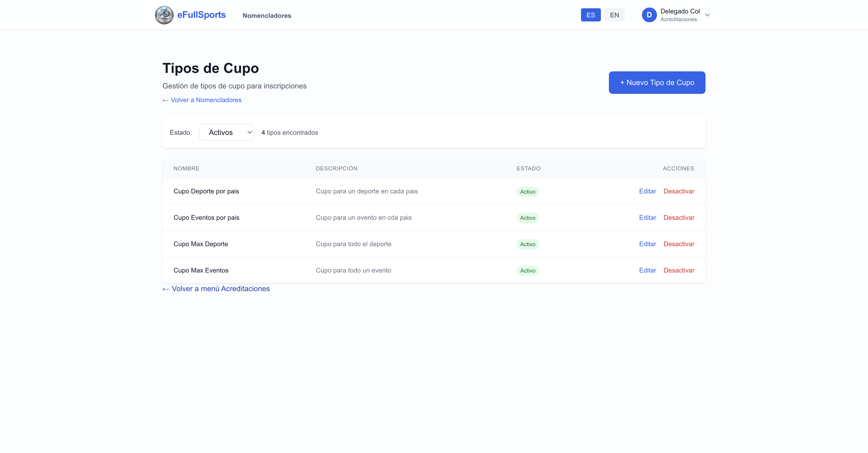868x453 pixels.
Task: Click the eFullSports brand name
Action: tap(201, 15)
